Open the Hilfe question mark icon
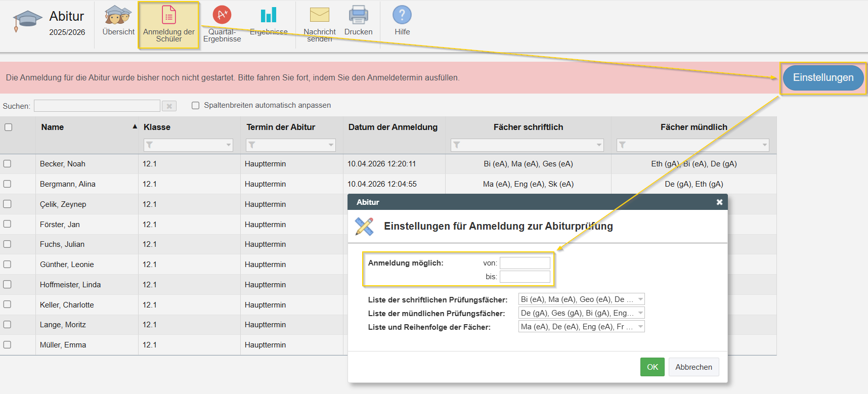Image resolution: width=868 pixels, height=394 pixels. [402, 15]
